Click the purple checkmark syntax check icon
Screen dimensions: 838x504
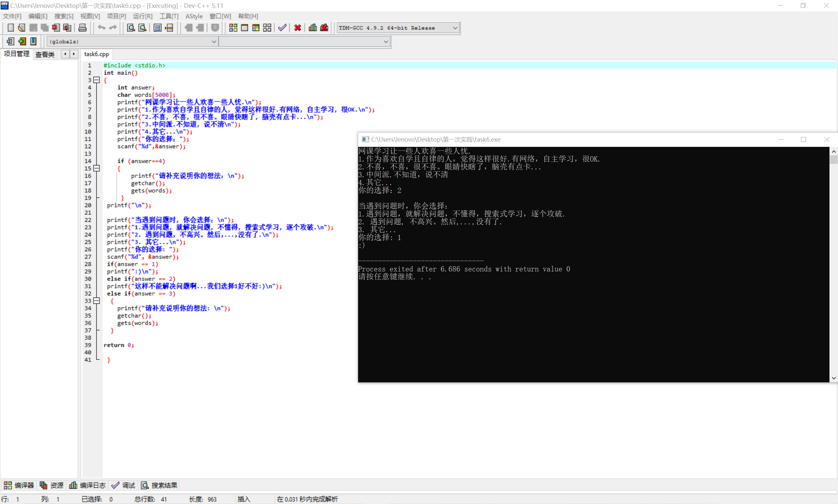282,28
